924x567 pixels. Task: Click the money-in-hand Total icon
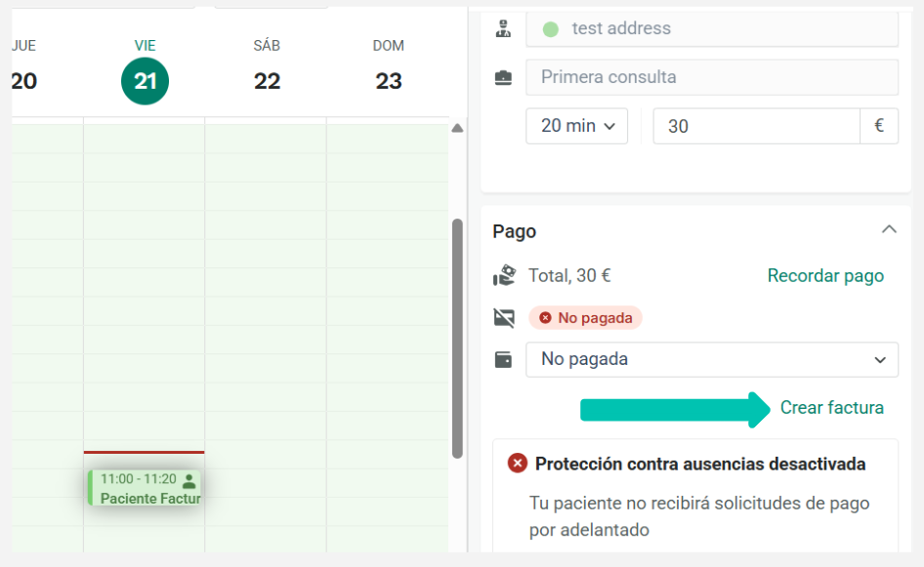point(504,275)
